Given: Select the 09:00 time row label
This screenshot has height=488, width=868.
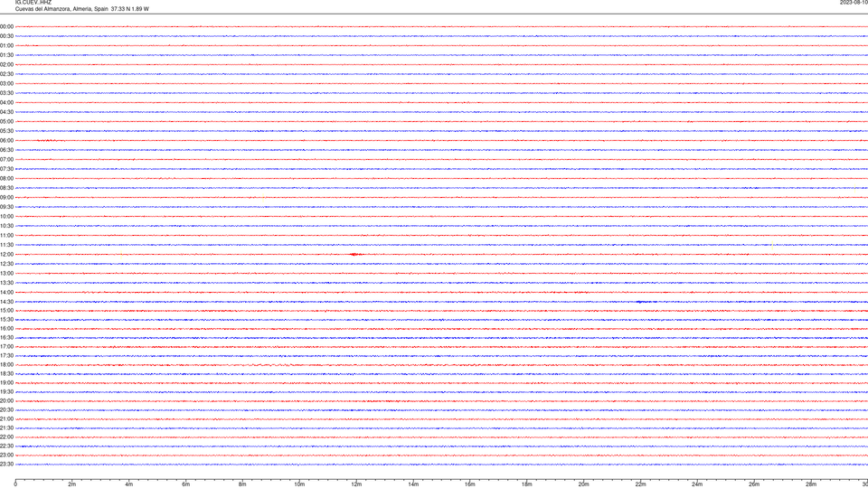Looking at the screenshot, I should 6,198.
